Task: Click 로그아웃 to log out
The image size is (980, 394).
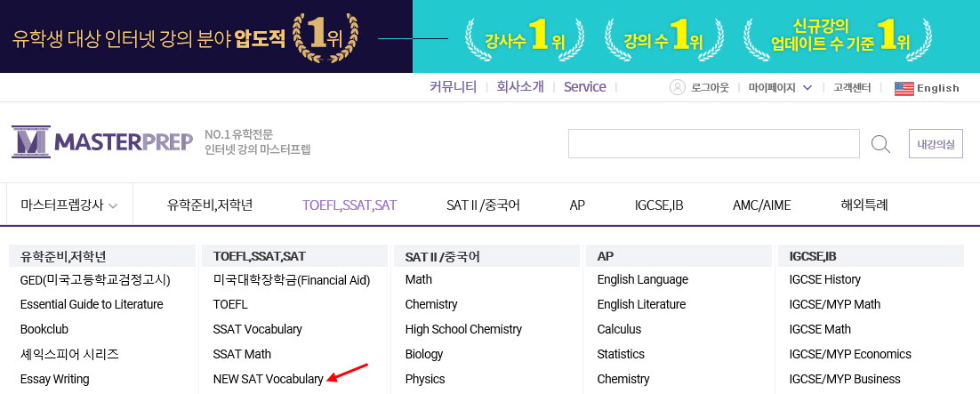Action: (x=710, y=87)
